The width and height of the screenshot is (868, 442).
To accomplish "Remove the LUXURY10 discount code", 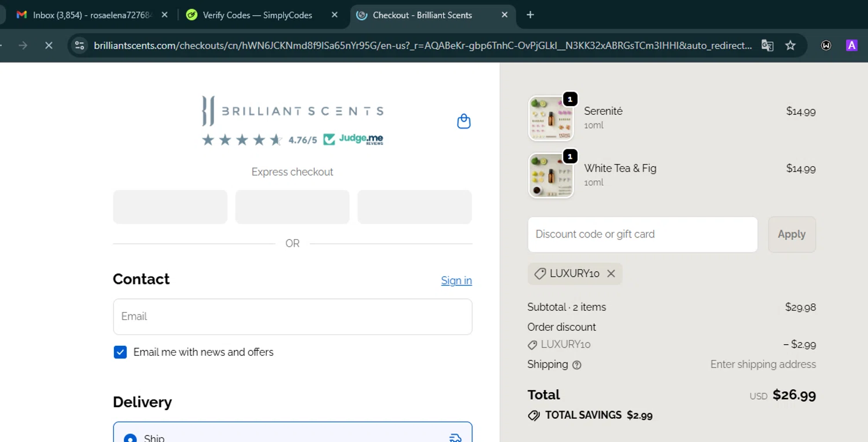I will pos(611,273).
